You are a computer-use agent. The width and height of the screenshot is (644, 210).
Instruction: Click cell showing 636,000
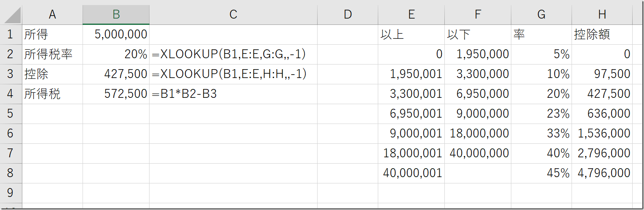click(x=602, y=114)
